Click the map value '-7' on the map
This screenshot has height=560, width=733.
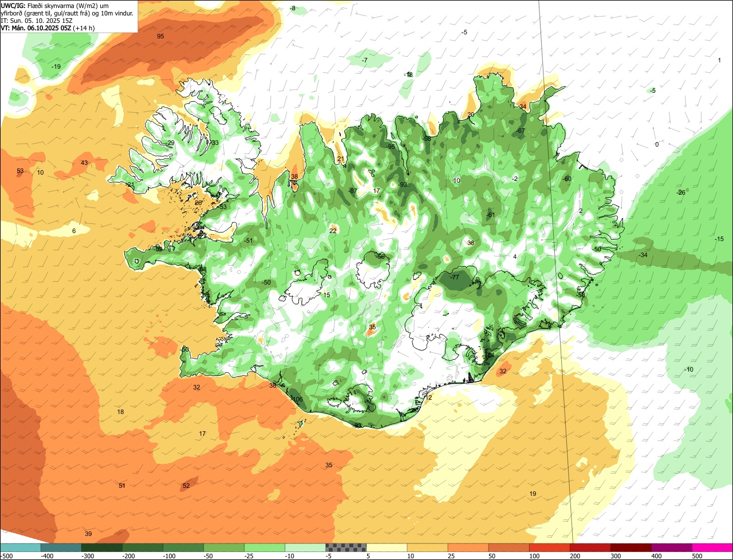tap(364, 60)
